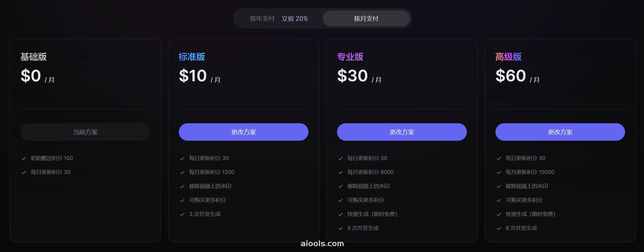Click 更改方案 for the 标准版 plan
644x252 pixels.
243,132
